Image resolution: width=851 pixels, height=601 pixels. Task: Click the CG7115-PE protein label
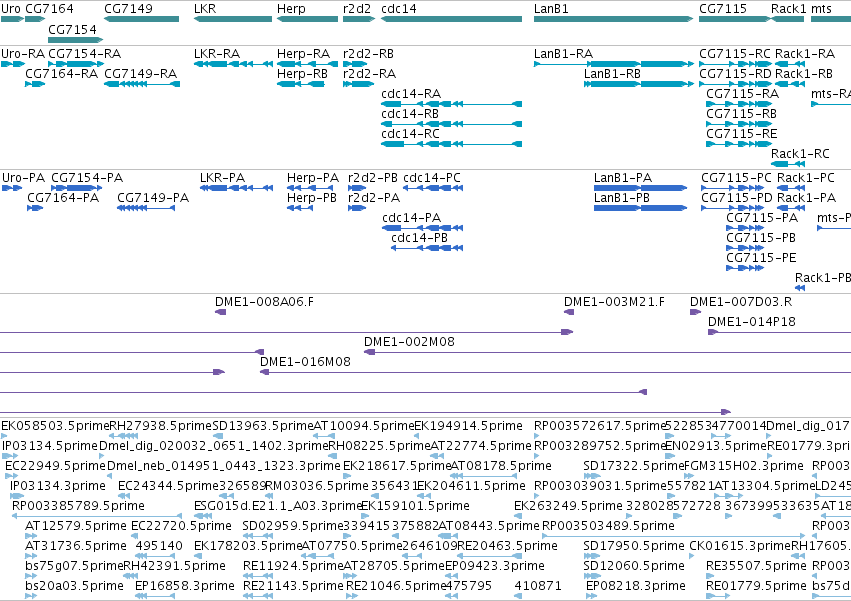click(x=761, y=258)
